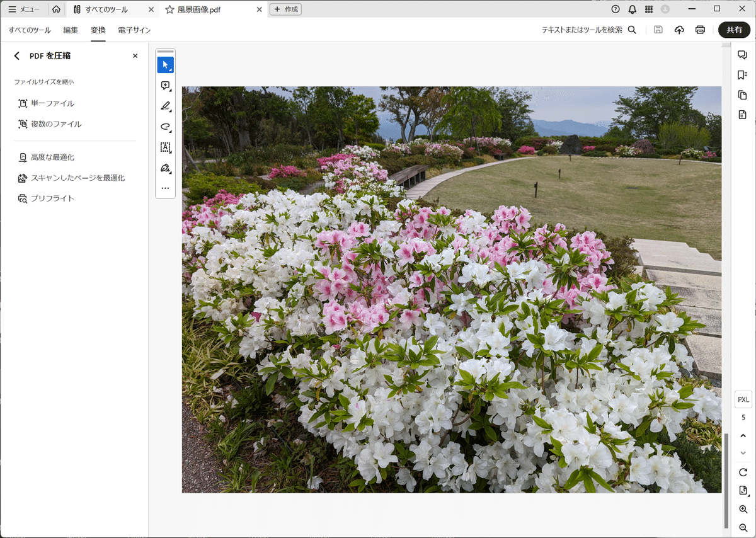This screenshot has width=756, height=538.
Task: Activate the selection arrow tool
Action: 166,65
